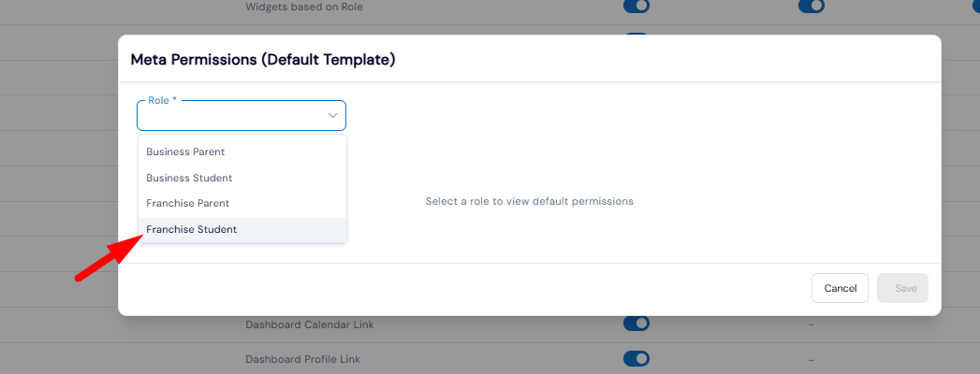The image size is (980, 374).
Task: Click the dash in Dashboard Profile Link row
Action: 811,359
